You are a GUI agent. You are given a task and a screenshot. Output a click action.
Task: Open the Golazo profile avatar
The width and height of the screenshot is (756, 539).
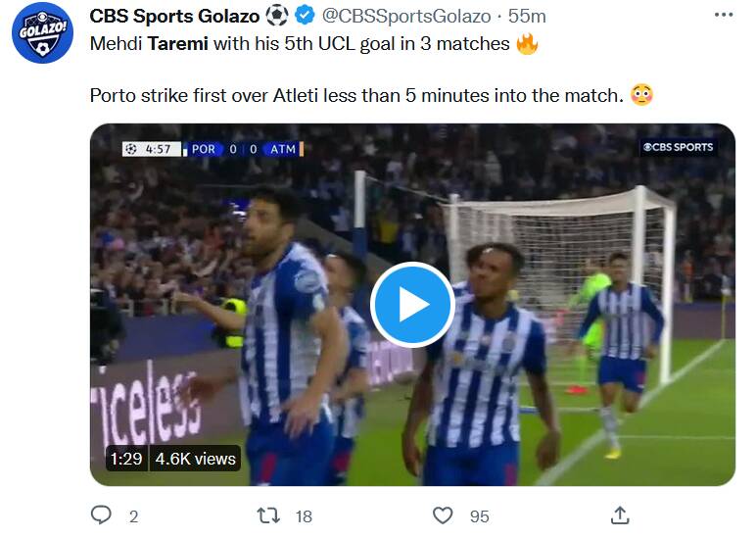coord(43,32)
